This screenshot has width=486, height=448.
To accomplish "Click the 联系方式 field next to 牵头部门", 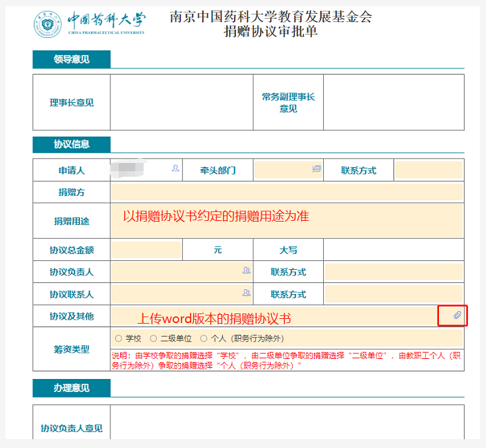I will (x=428, y=170).
